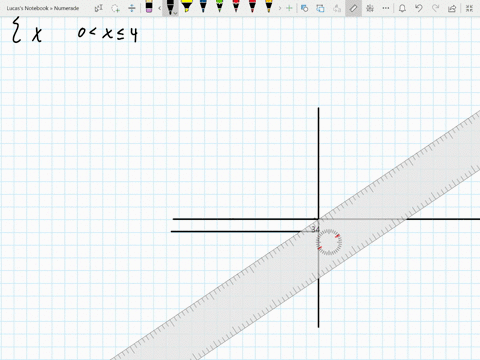Open the more options ellipsis menu
Screen dimensions: 480x360
pos(386,8)
